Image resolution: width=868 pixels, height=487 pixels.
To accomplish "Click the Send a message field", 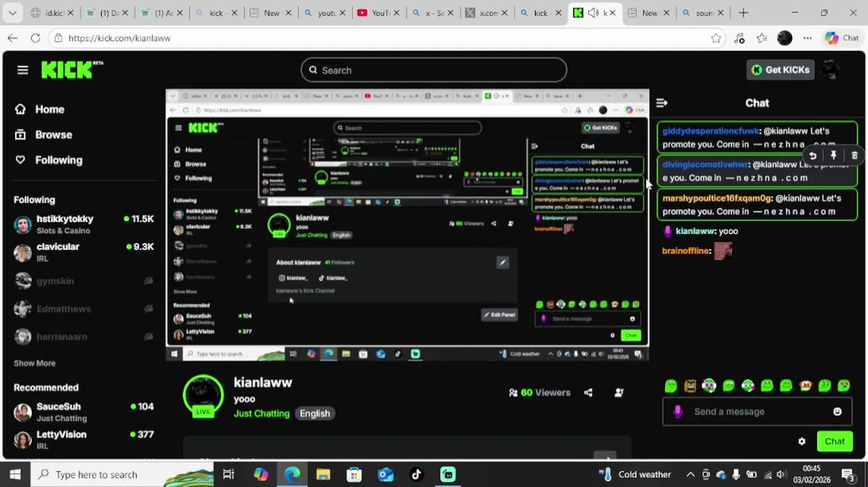I will (x=758, y=411).
